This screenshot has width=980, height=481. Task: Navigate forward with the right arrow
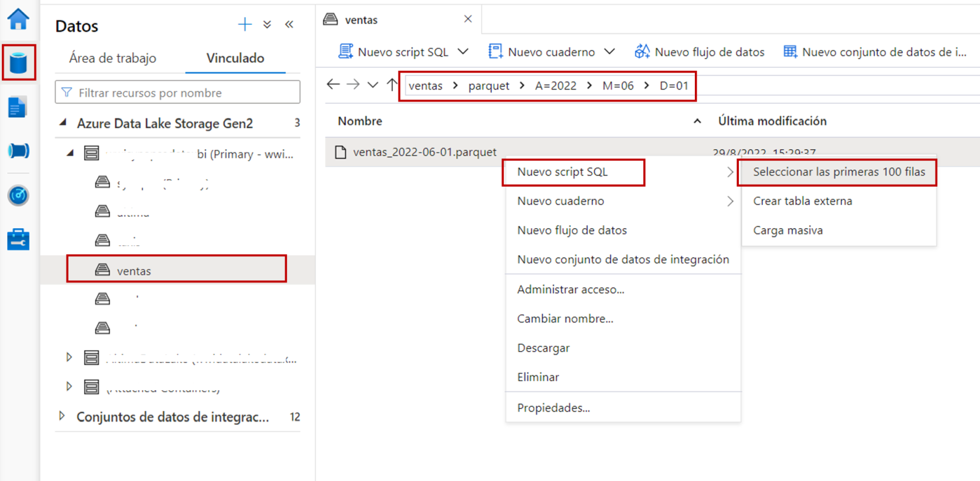[x=353, y=85]
